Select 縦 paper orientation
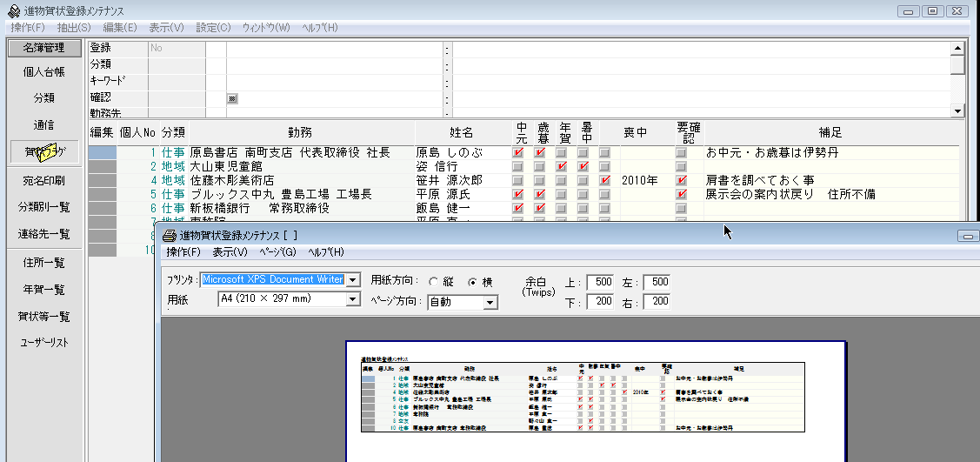Viewport: 980px width, 462px height. point(433,282)
